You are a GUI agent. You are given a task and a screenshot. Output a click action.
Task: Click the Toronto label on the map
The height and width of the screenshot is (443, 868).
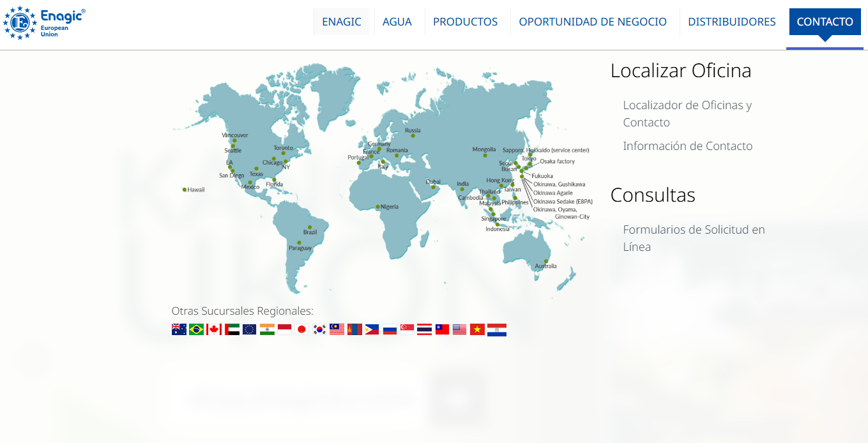coord(284,148)
